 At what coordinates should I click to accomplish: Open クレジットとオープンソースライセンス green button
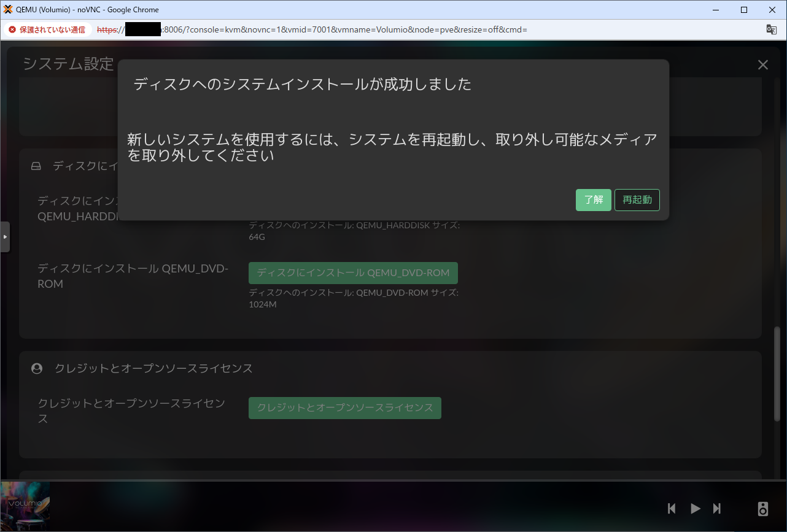(345, 407)
